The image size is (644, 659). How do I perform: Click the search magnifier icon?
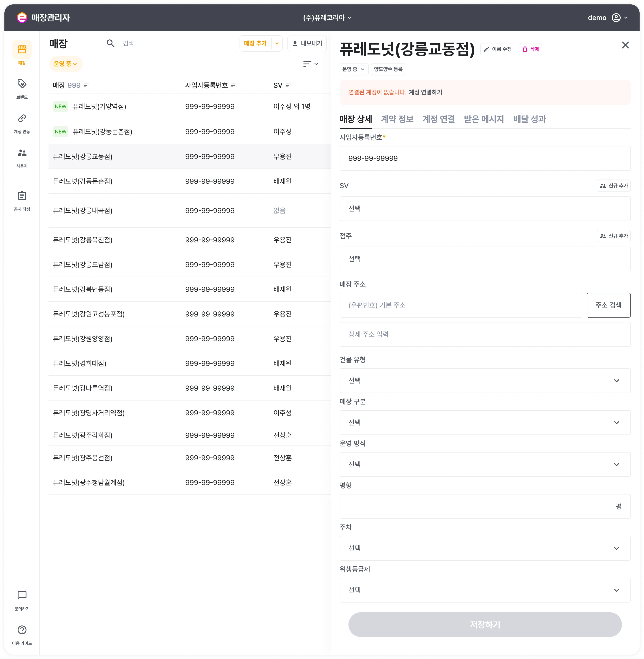110,43
